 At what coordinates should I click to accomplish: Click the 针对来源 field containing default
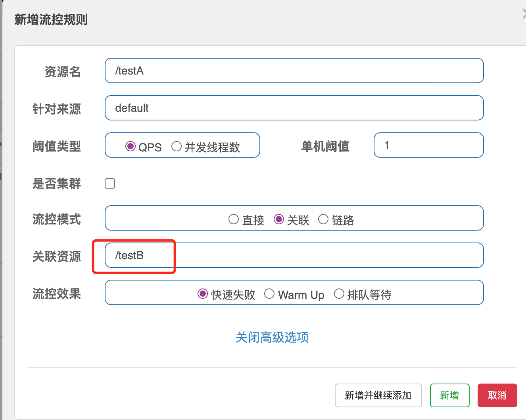click(x=294, y=108)
